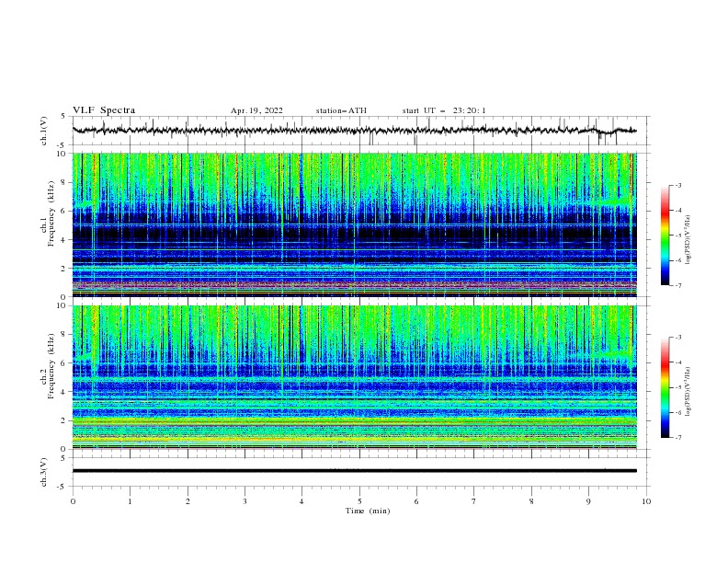Click the log(PSD) label of the lower colorbar

[688, 392]
